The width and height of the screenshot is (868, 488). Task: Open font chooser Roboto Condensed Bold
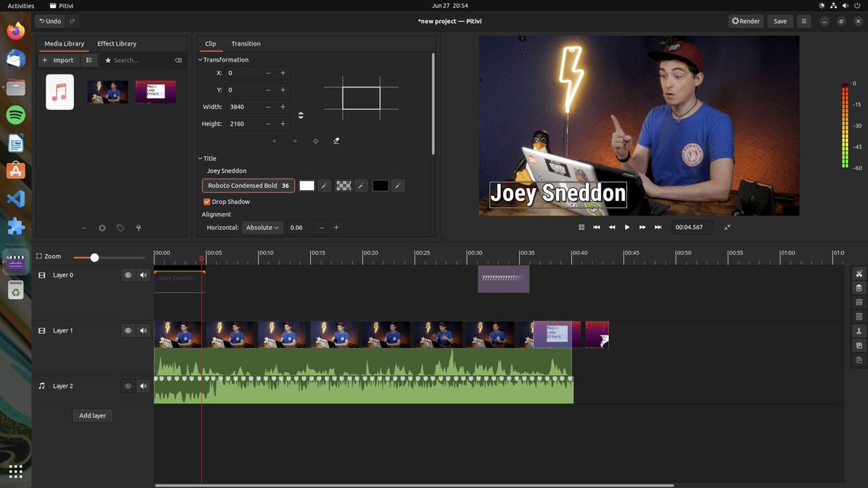click(248, 186)
